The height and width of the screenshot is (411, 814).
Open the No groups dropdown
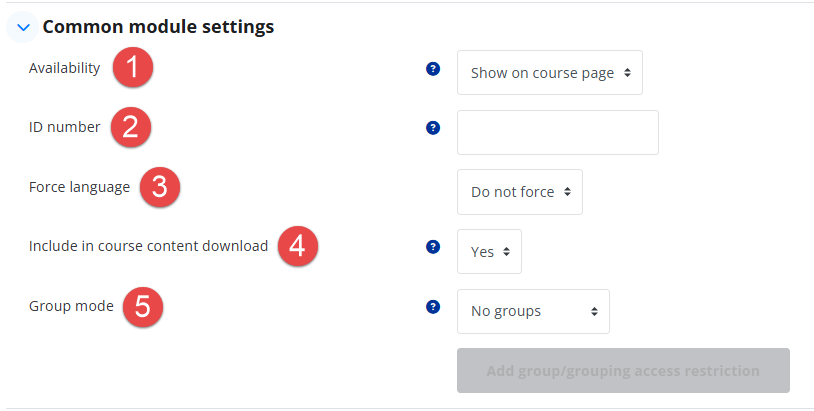tap(533, 311)
